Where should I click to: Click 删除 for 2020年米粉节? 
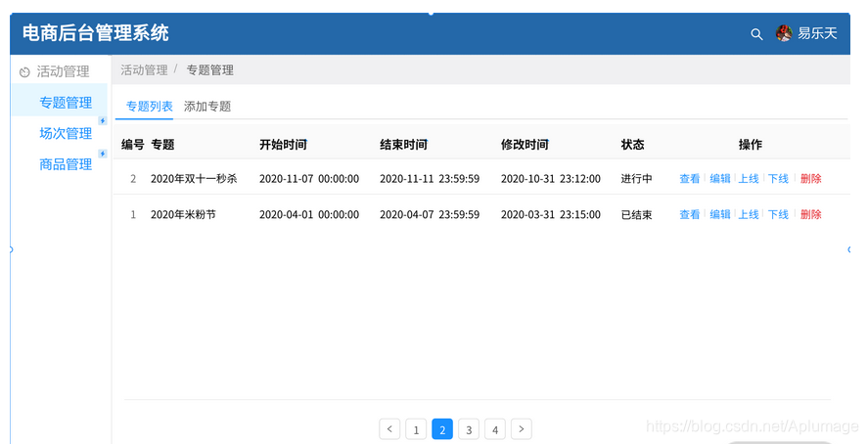[x=811, y=214]
